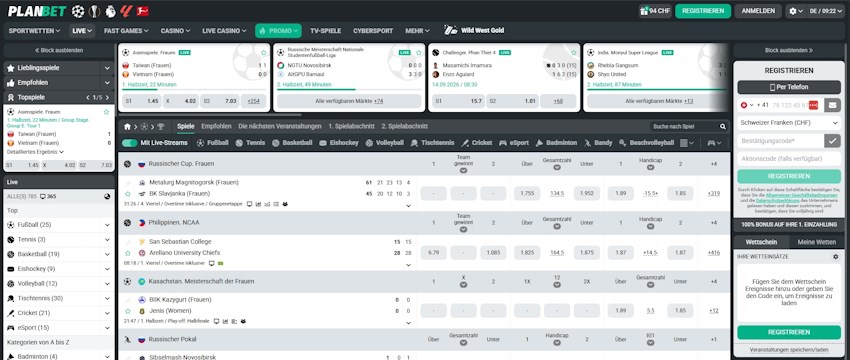Click REGISTRIEREN in top bar
This screenshot has height=360, width=850.
click(703, 11)
